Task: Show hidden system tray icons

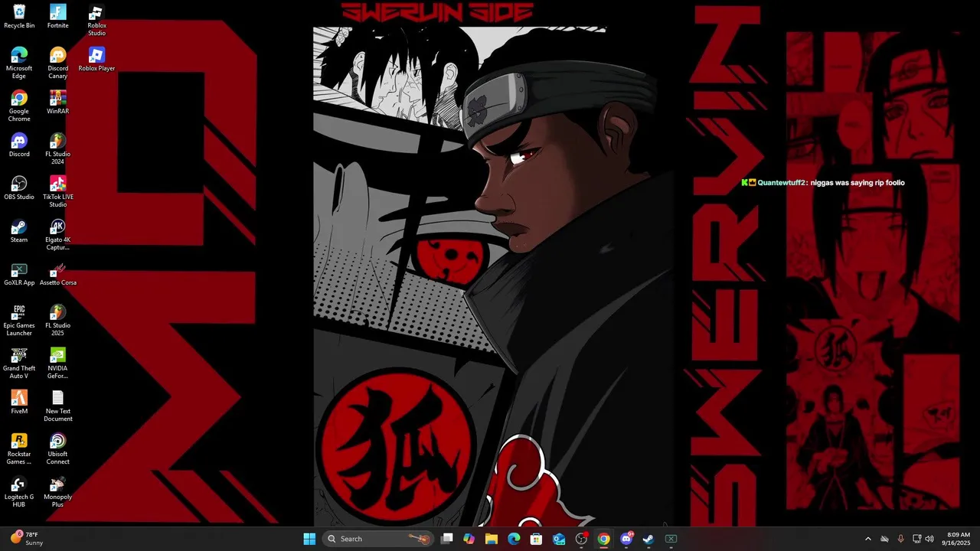Action: tap(867, 539)
